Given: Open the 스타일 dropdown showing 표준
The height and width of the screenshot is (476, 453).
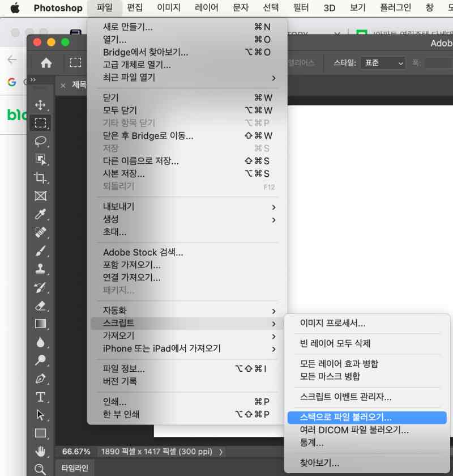Looking at the screenshot, I should tap(383, 63).
